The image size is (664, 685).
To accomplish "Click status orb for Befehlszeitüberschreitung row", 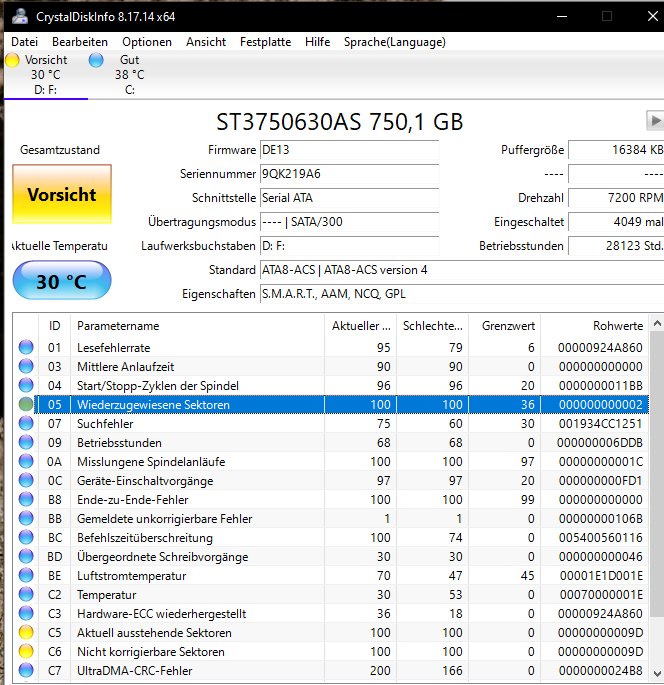I will 26,537.
